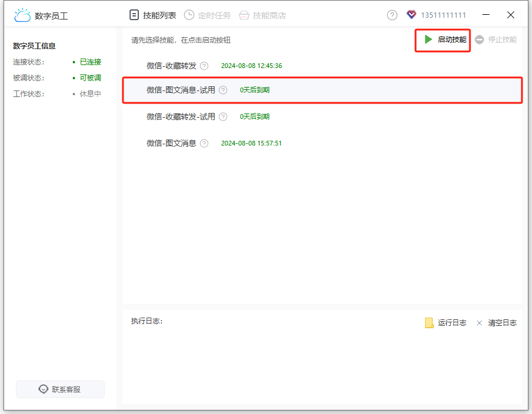The width and height of the screenshot is (532, 414).
Task: Close the 数字员工 window
Action: pos(511,15)
